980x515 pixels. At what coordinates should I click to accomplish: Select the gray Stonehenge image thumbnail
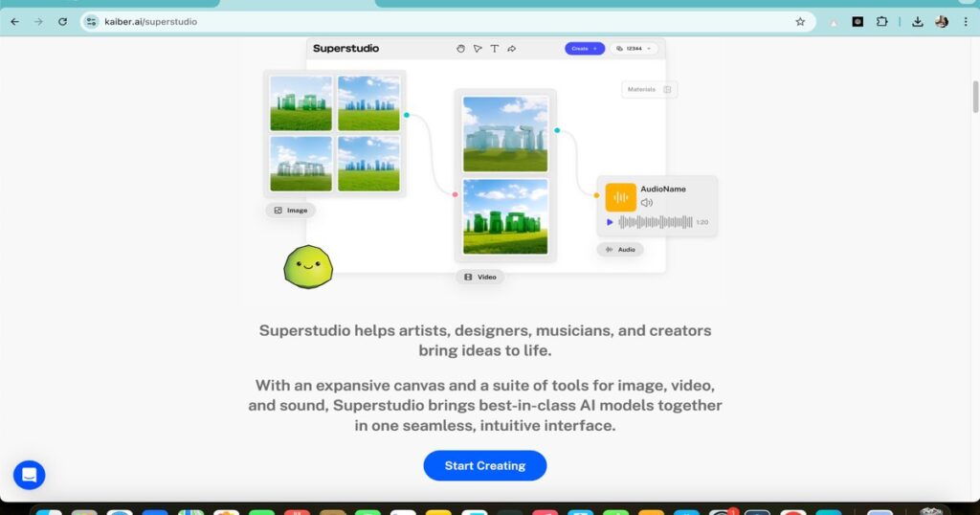(301, 163)
